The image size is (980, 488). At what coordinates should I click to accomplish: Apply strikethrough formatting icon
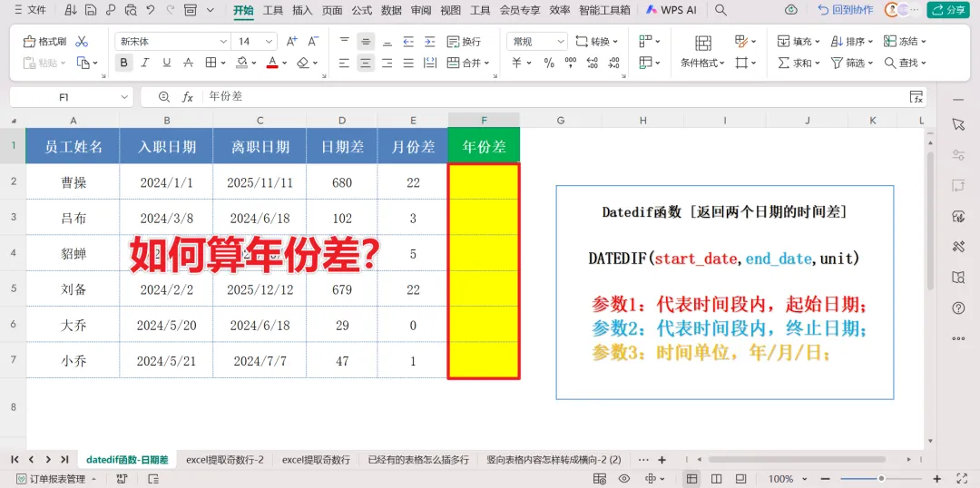pyautogui.click(x=188, y=63)
